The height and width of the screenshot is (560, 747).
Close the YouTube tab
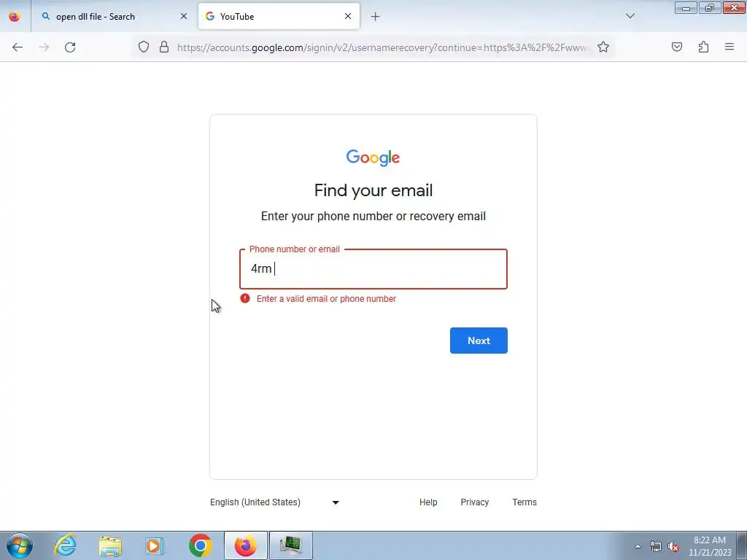click(x=348, y=16)
